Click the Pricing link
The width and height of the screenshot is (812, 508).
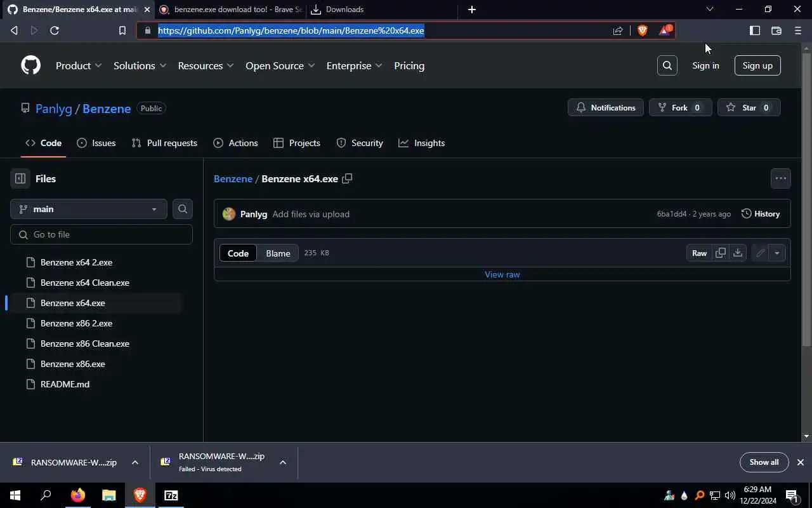pyautogui.click(x=409, y=65)
